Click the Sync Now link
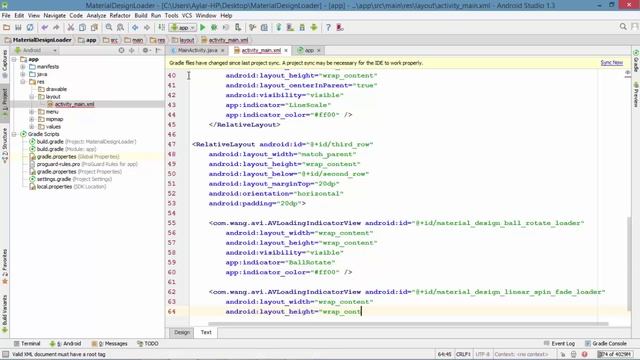The height and width of the screenshot is (360, 640). tap(611, 63)
